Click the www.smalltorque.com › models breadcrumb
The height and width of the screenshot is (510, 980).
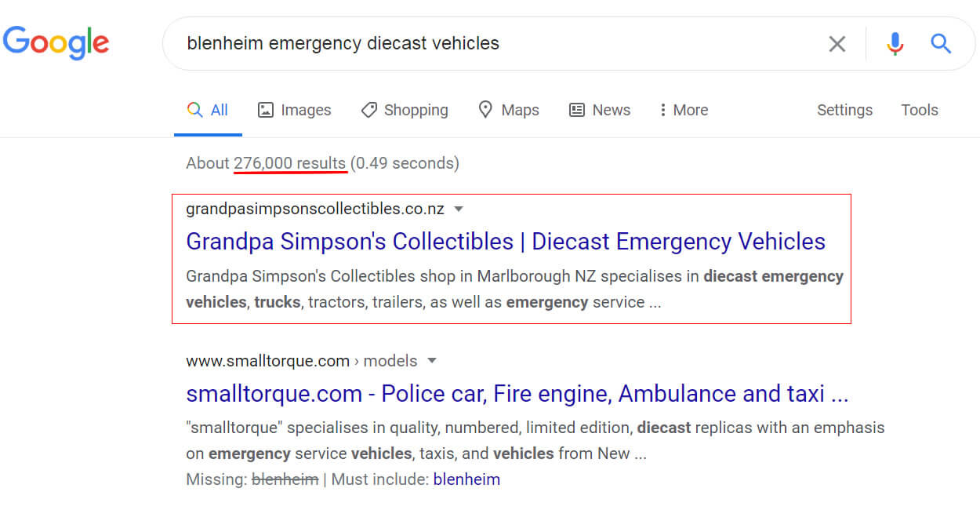tap(302, 361)
